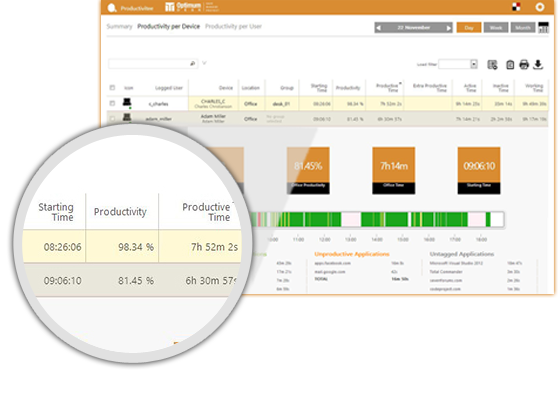Click the Logged User column header
The image size is (560, 396).
(169, 88)
